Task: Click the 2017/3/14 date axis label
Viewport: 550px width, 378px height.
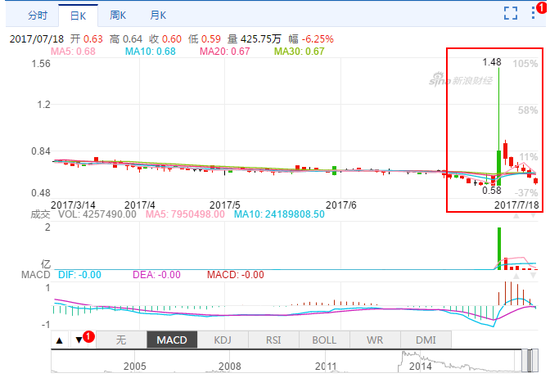Action: [x=73, y=205]
